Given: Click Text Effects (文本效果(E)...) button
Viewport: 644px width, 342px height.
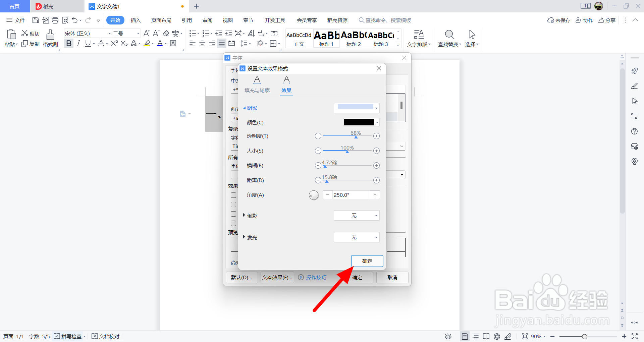Looking at the screenshot, I should click(x=277, y=277).
